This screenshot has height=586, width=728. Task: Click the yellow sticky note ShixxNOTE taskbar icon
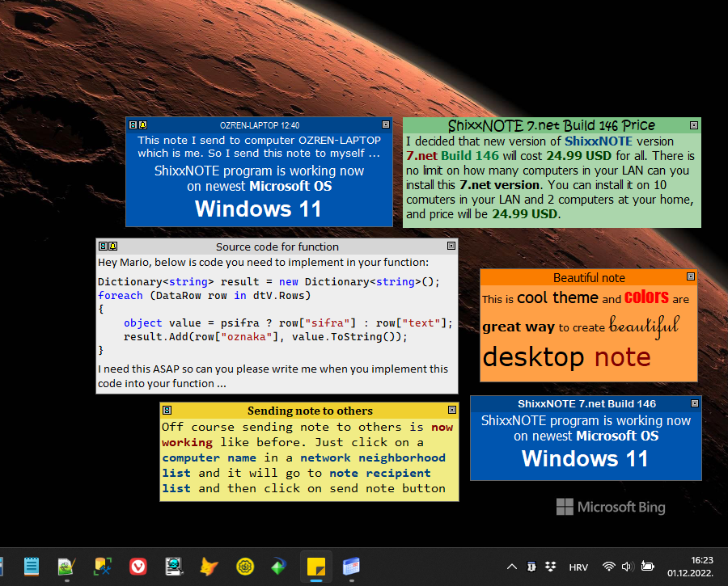[316, 567]
